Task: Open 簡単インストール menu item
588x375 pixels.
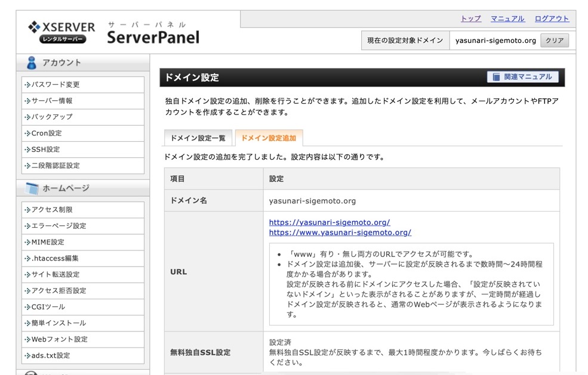Action: click(83, 323)
